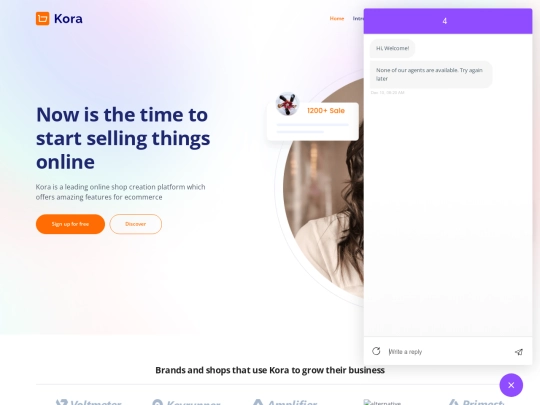Image resolution: width=540 pixels, height=405 pixels.
Task: Click the round avatar on the sale card
Action: click(x=287, y=104)
